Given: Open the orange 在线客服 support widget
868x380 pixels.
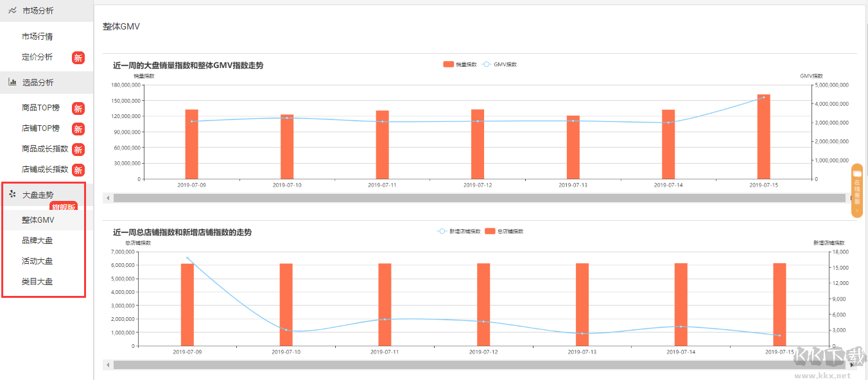Looking at the screenshot, I should [x=856, y=191].
